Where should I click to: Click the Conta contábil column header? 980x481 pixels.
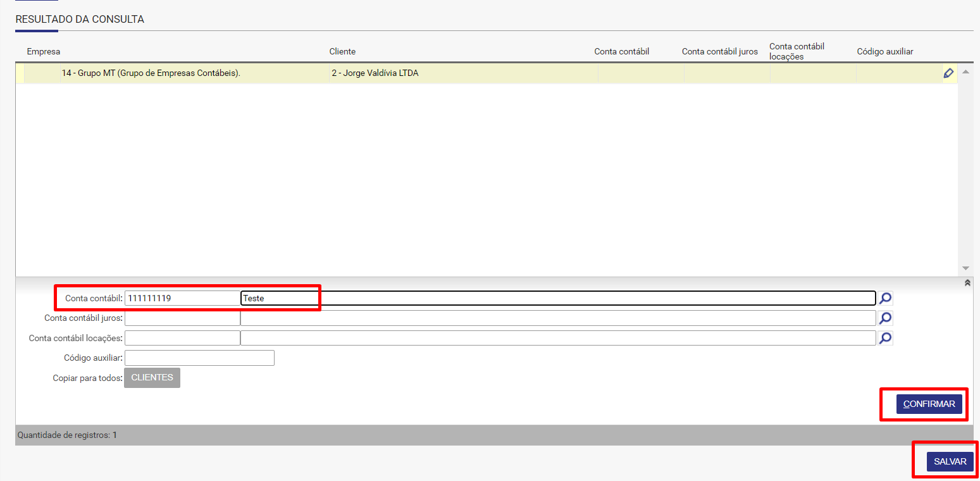[622, 51]
